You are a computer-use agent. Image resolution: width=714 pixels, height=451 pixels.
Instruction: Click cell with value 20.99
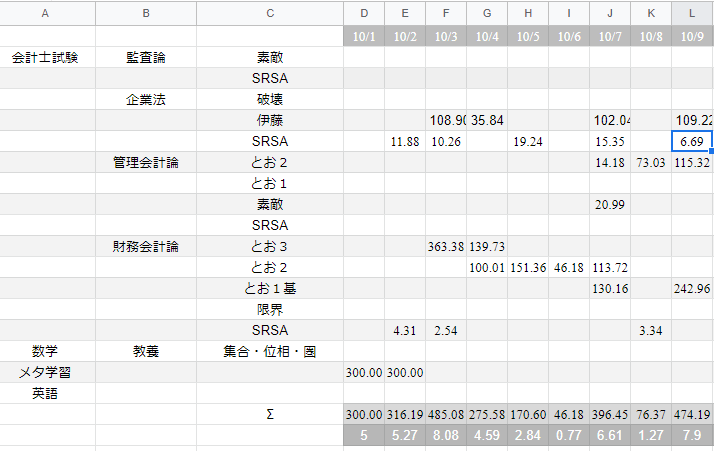coord(610,205)
